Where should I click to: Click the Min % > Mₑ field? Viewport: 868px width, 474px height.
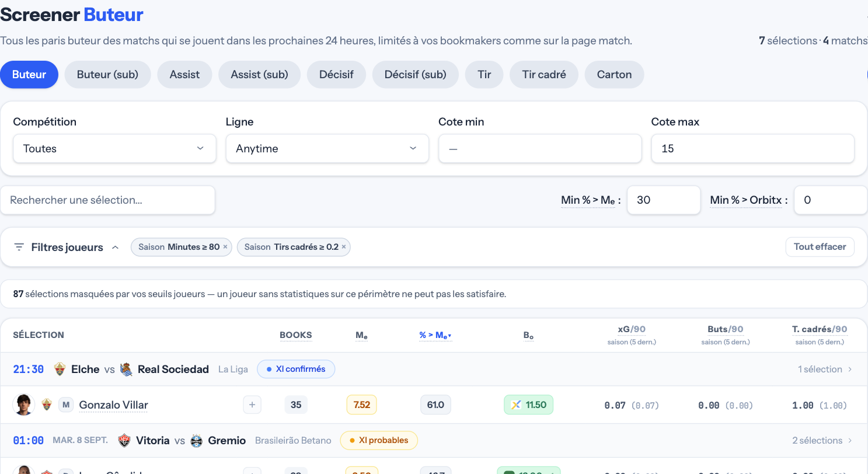click(664, 200)
